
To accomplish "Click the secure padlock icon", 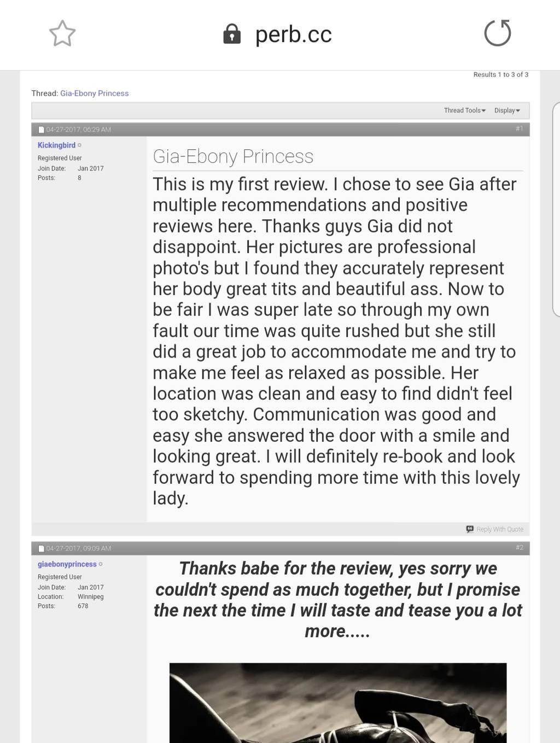I will tap(232, 34).
